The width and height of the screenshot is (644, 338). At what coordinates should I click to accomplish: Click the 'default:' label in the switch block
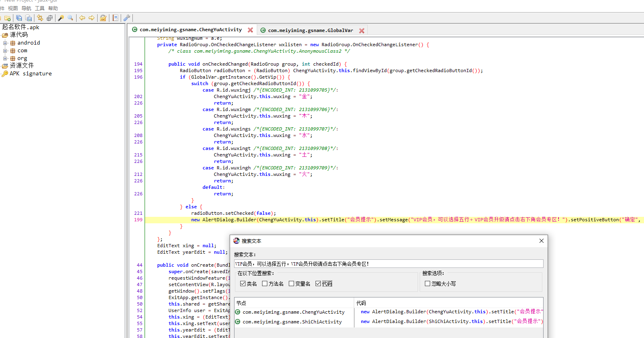[213, 187]
